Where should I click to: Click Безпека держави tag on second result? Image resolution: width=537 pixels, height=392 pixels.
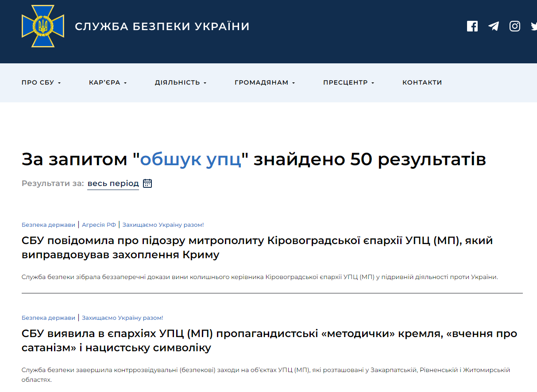pos(48,318)
